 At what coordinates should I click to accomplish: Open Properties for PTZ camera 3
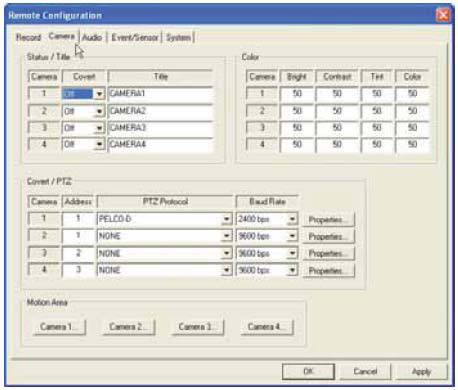tap(328, 254)
